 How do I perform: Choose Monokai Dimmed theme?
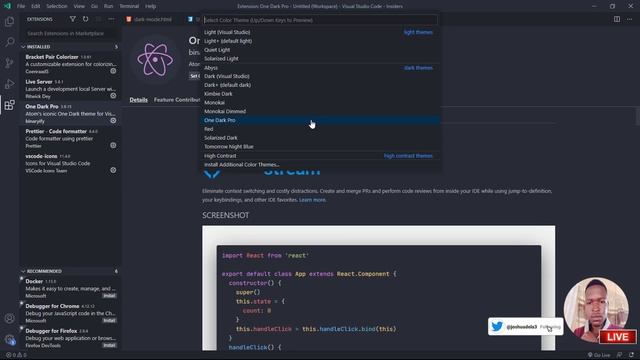click(x=320, y=111)
